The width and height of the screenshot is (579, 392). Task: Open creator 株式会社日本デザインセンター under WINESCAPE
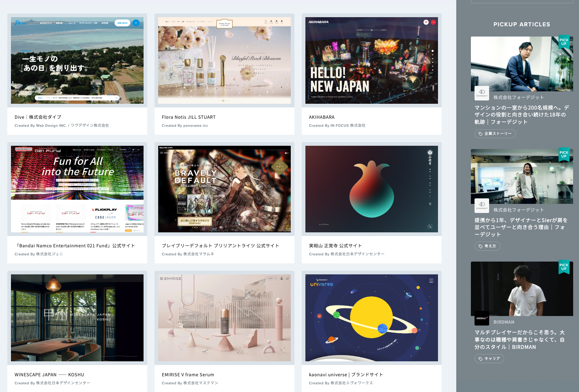click(x=63, y=383)
